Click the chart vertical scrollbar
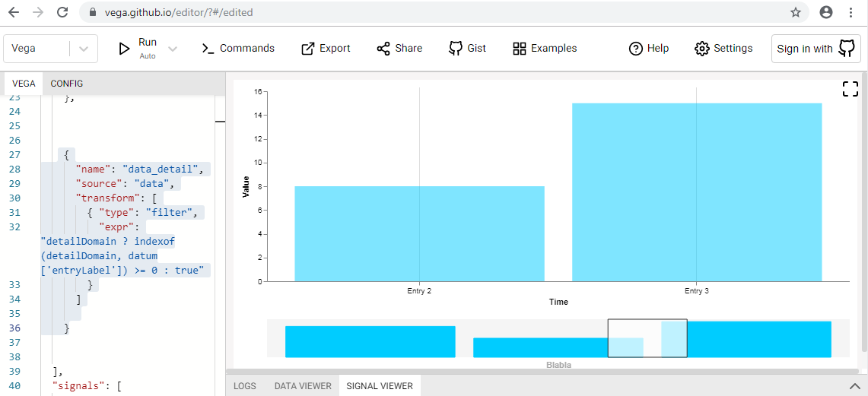The width and height of the screenshot is (868, 396). tap(864, 213)
